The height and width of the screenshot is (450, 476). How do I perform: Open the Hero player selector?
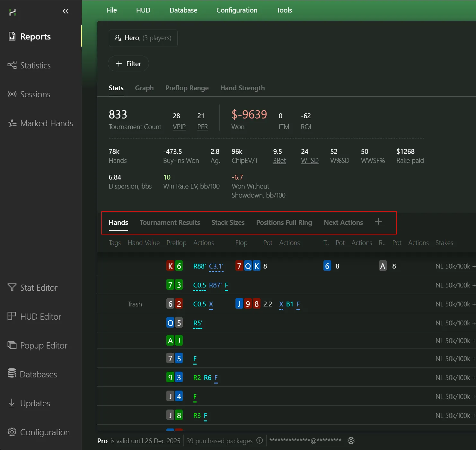coord(143,38)
